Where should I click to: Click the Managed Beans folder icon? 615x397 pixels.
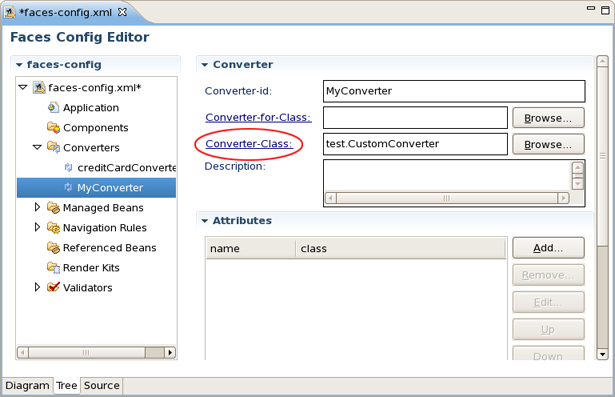point(53,208)
